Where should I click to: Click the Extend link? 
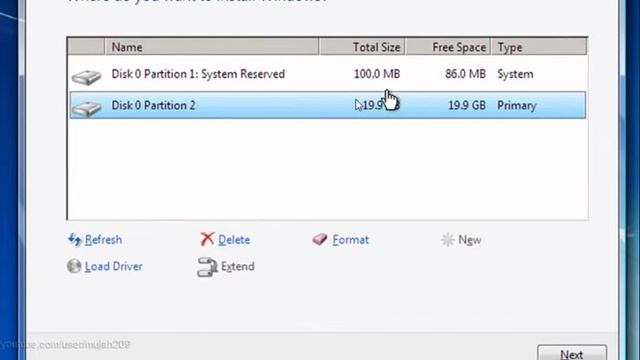pyautogui.click(x=238, y=266)
